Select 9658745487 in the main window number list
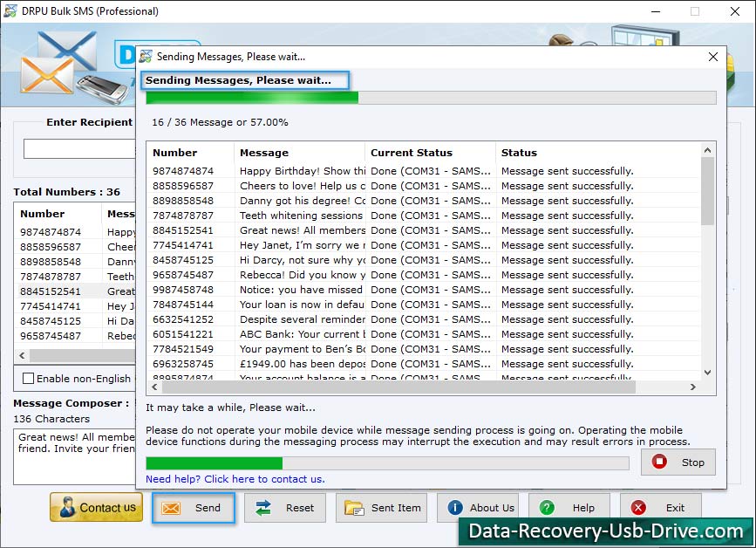The image size is (756, 548). point(51,336)
